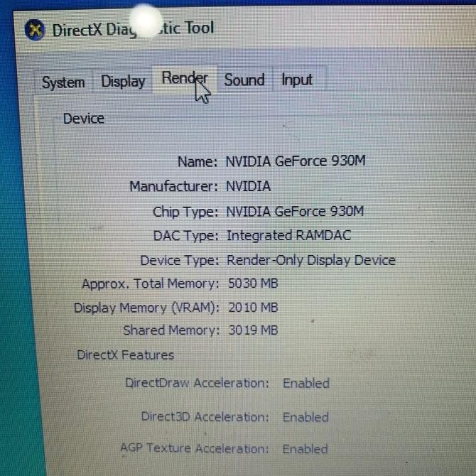This screenshot has width=476, height=476.
Task: Click the Shared Memory: label
Action: pos(171,330)
